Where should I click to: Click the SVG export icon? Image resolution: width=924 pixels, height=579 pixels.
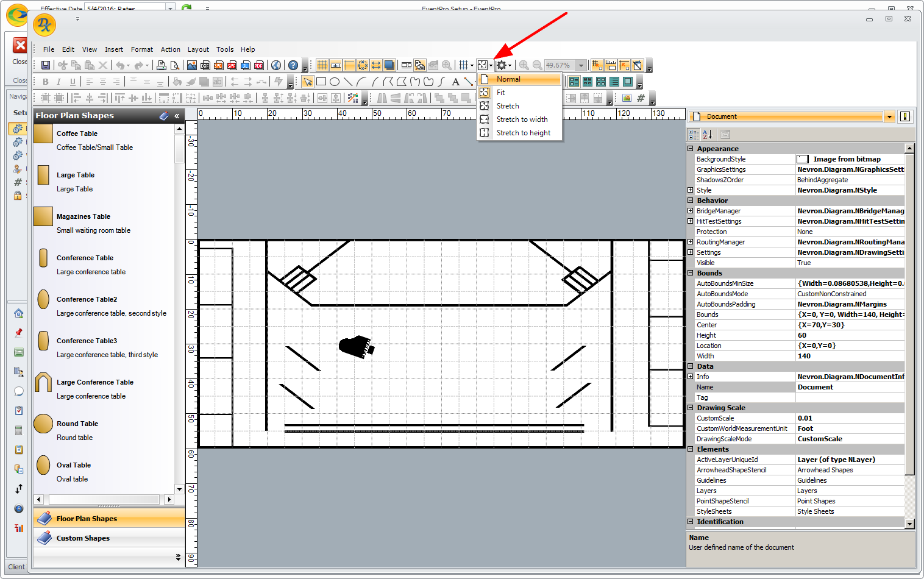pos(219,65)
